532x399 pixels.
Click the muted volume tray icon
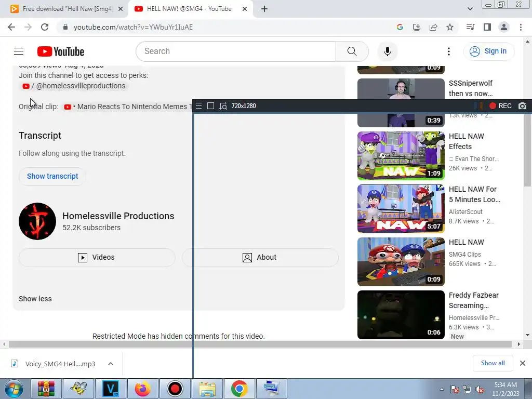pos(480,390)
